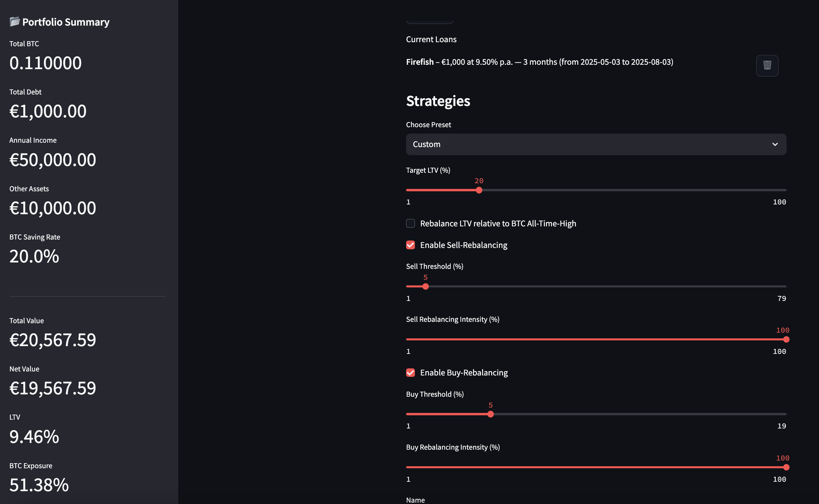This screenshot has height=504, width=819.
Task: Delete the Firefish loan with trash icon
Action: [x=767, y=65]
